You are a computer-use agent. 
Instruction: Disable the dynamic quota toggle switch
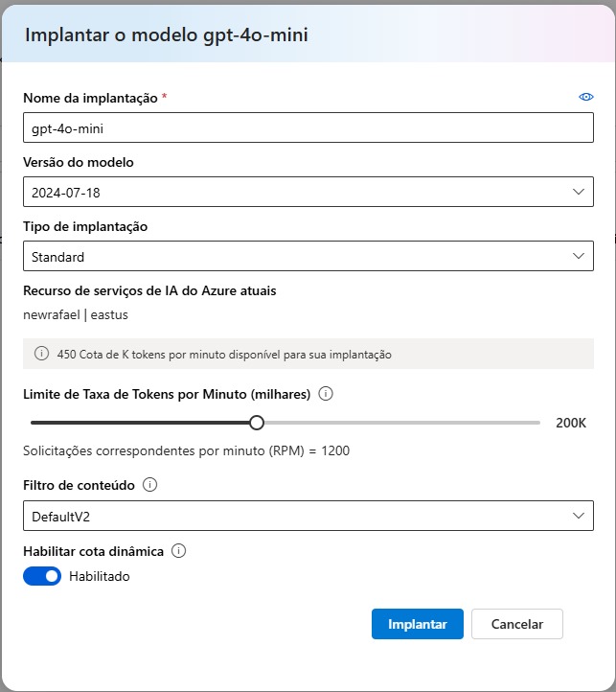(x=42, y=576)
